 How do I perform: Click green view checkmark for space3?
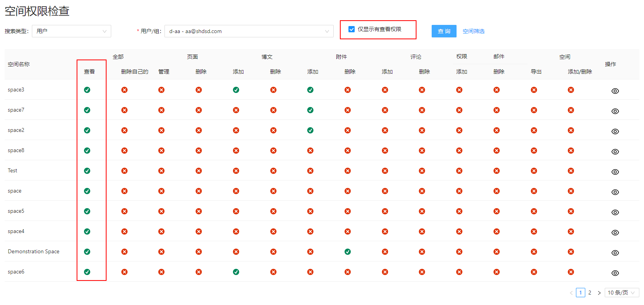tap(87, 90)
